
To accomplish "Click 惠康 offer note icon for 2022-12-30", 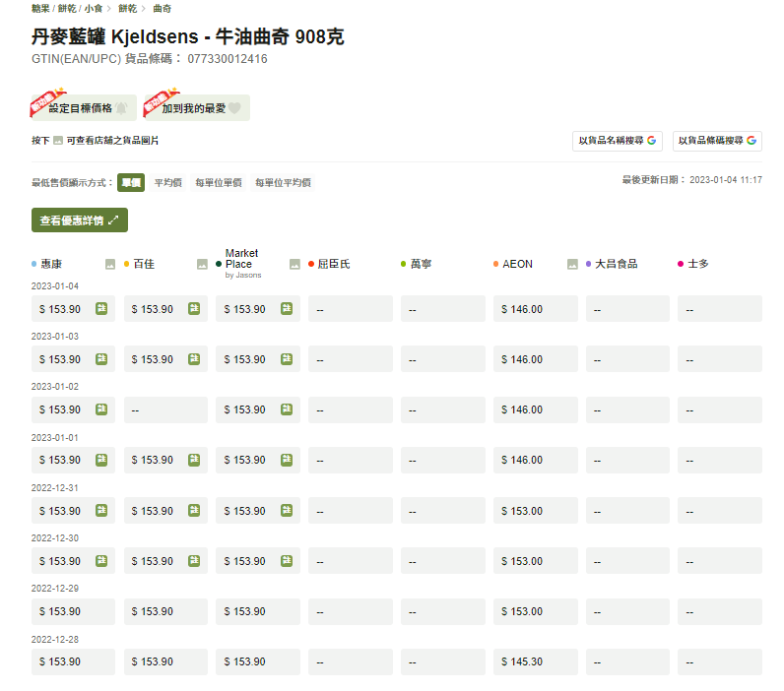I will coord(101,561).
